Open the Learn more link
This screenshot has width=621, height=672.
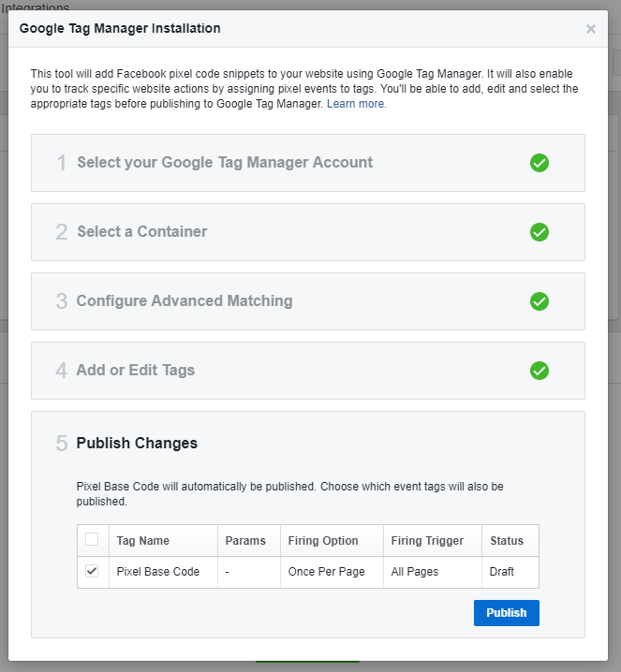pos(355,104)
